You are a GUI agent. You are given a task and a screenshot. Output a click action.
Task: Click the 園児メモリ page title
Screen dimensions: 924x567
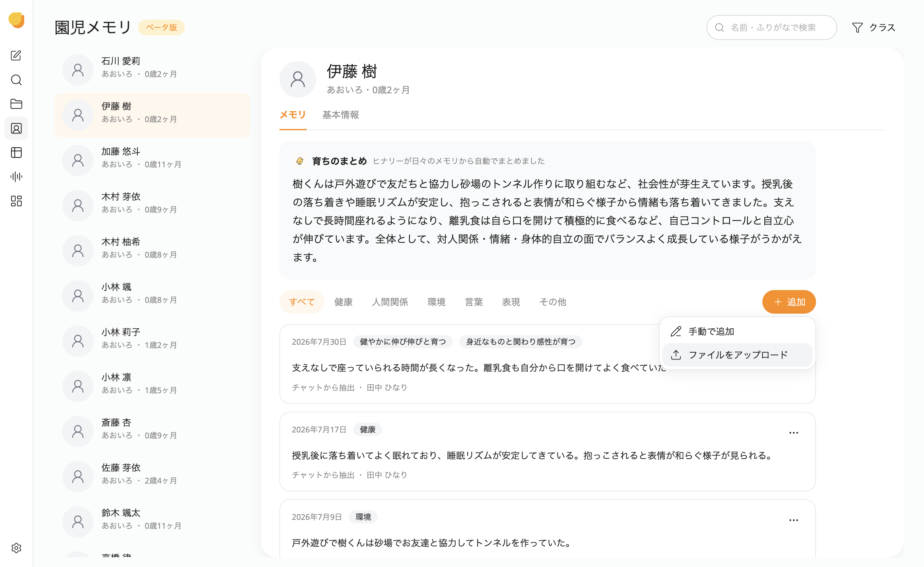tap(93, 27)
